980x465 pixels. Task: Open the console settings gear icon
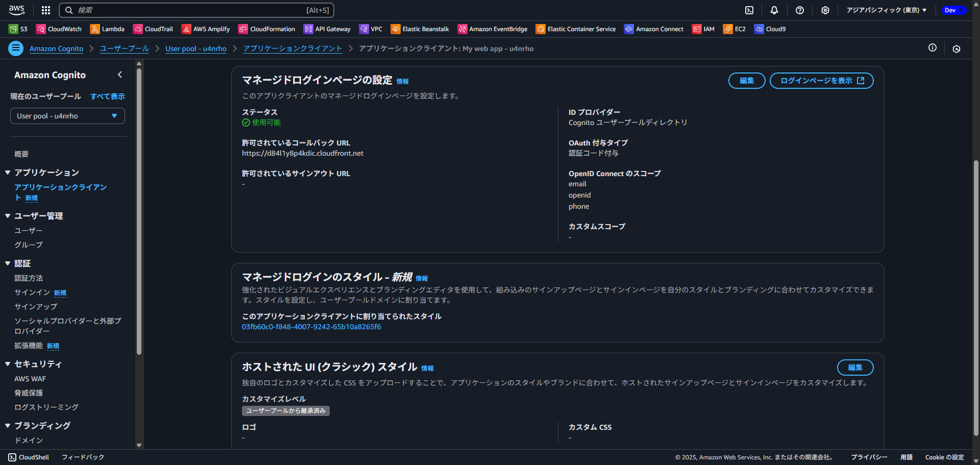coord(825,10)
